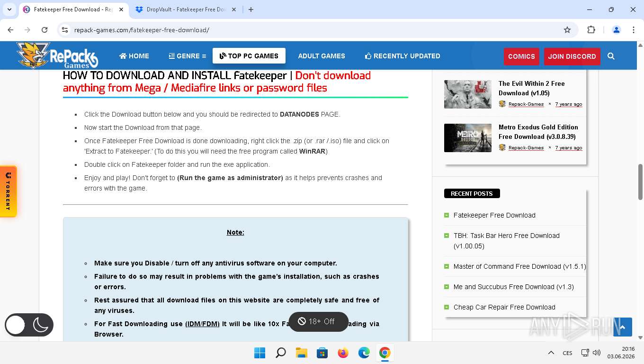Expand the GENRE menu
This screenshot has height=364, width=644.
click(188, 56)
